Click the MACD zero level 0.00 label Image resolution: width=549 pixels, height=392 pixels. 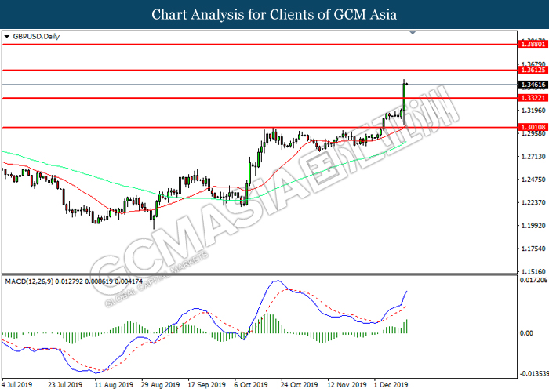[526, 333]
